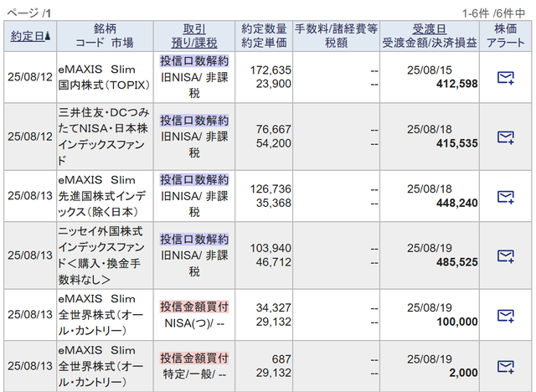Click the 1-6件 /6件中 result count
Screen dimensions: 536x392
tap(493, 13)
